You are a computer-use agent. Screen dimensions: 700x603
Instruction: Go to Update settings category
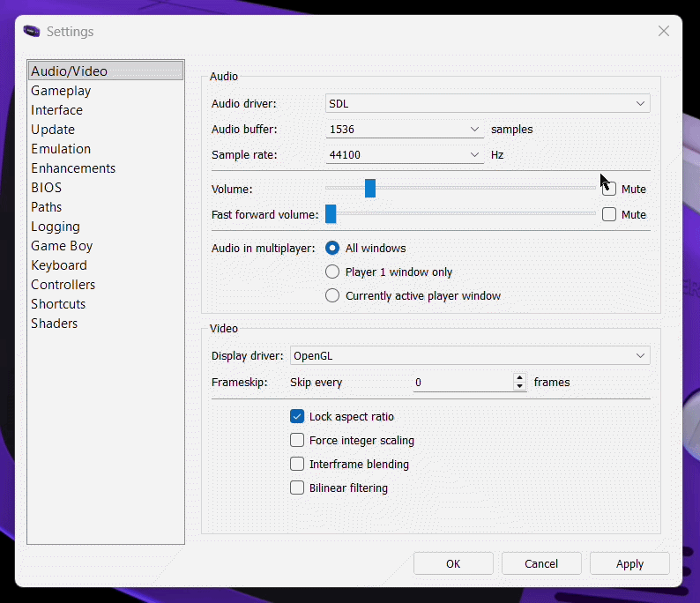click(x=106, y=130)
